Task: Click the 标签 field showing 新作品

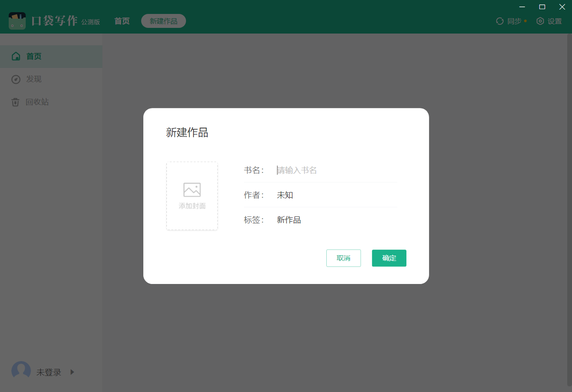Action: (x=337, y=220)
